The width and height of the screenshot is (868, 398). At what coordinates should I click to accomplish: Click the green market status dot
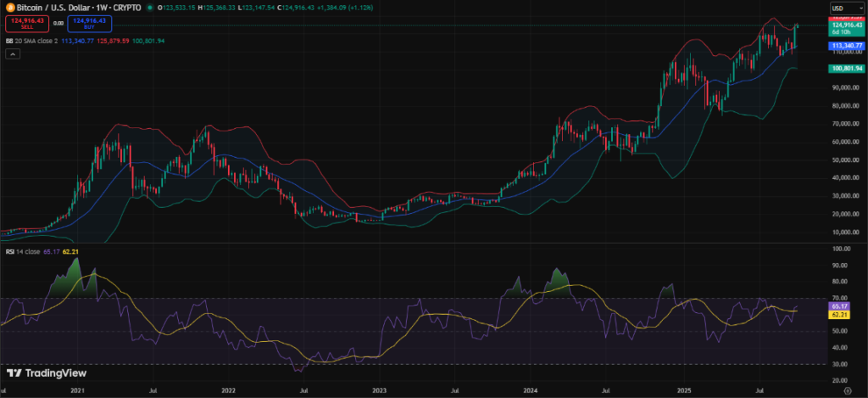coord(149,8)
